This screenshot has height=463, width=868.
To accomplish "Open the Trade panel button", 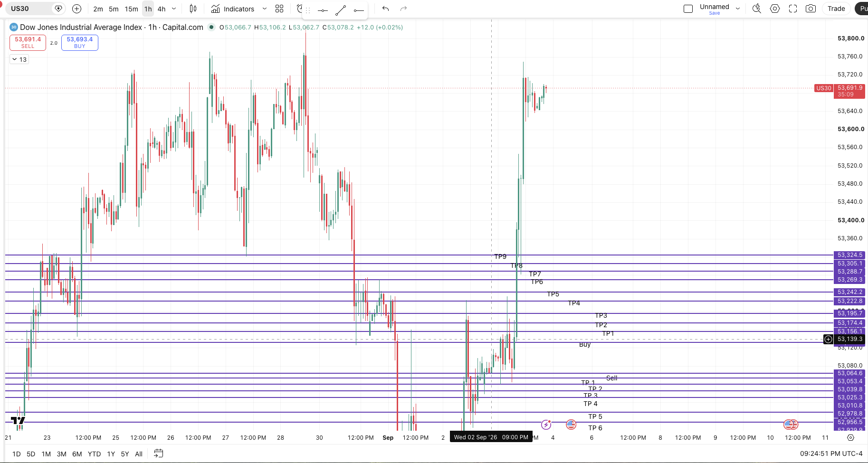I will [836, 9].
